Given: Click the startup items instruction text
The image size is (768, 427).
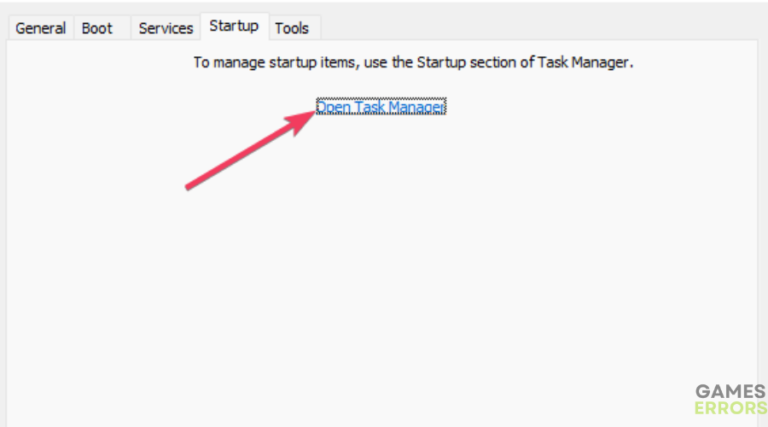Looking at the screenshot, I should 413,62.
